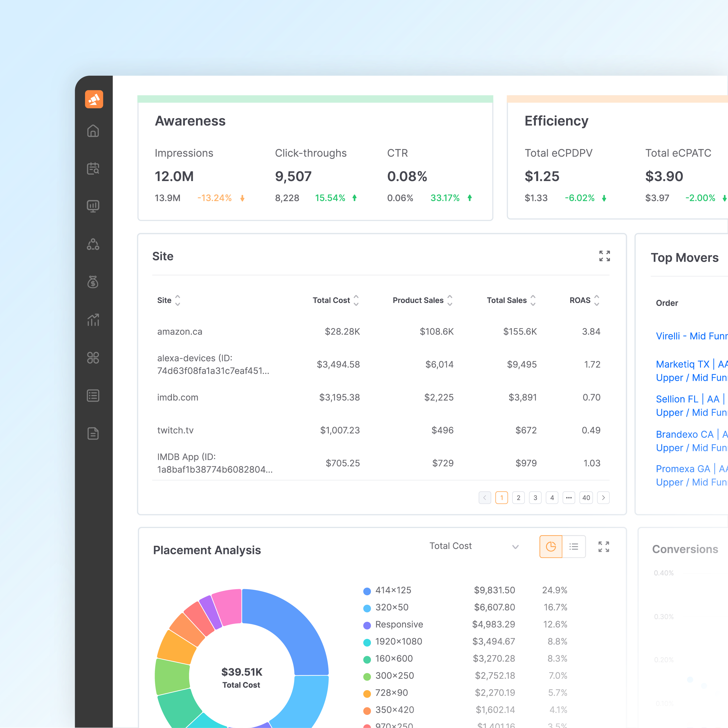Go to page 2 of Site table
728x728 pixels.
point(518,498)
